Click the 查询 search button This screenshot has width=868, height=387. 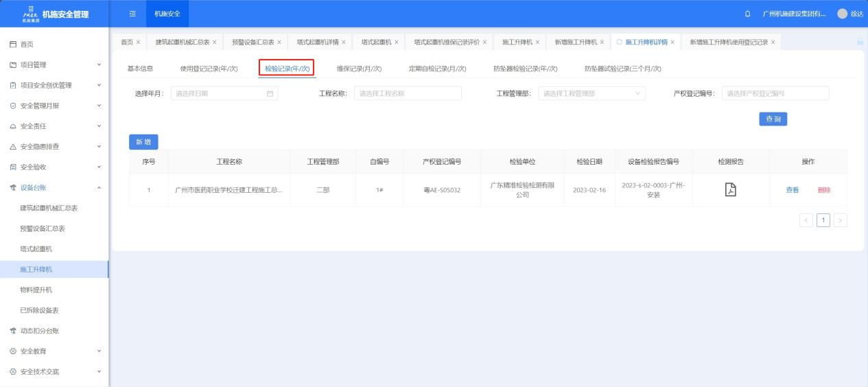pos(773,119)
